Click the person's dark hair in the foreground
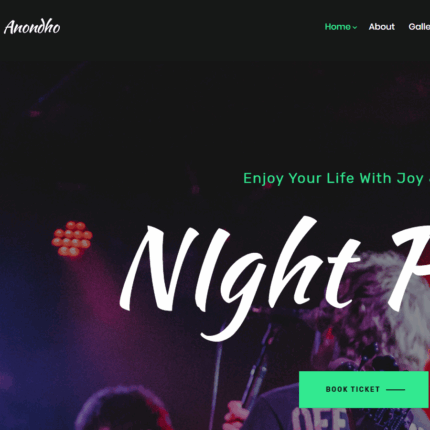The width and height of the screenshot is (430, 430). pyautogui.click(x=123, y=408)
